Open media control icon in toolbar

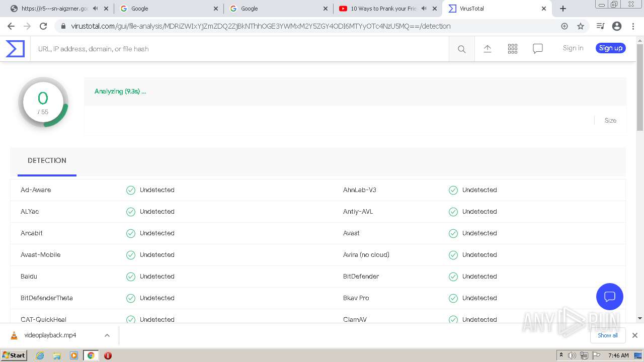(600, 26)
